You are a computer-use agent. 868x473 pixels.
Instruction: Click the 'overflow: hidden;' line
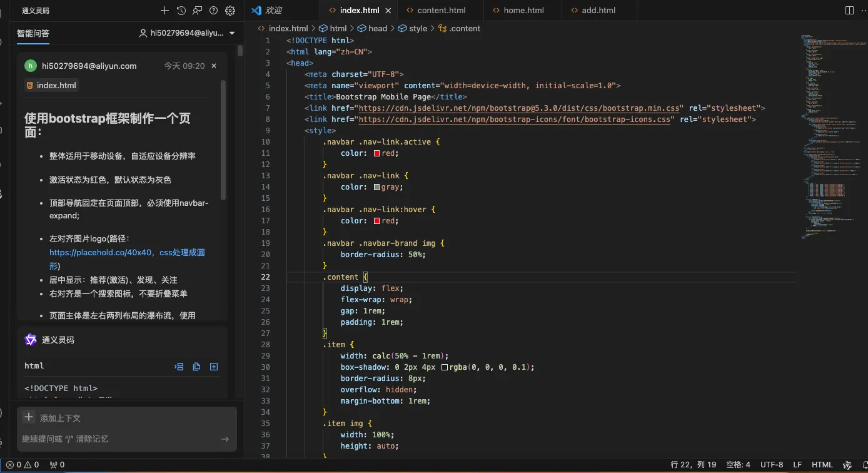click(x=379, y=390)
